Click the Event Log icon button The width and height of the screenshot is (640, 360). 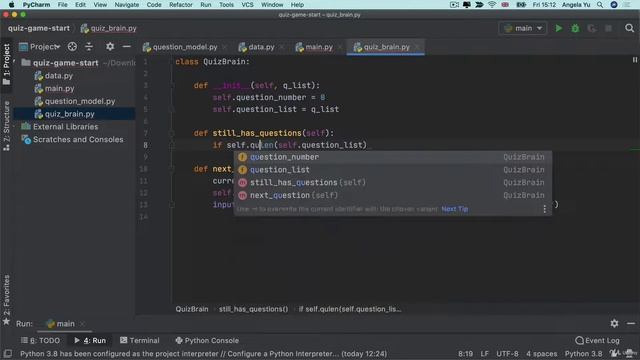[x=597, y=340]
